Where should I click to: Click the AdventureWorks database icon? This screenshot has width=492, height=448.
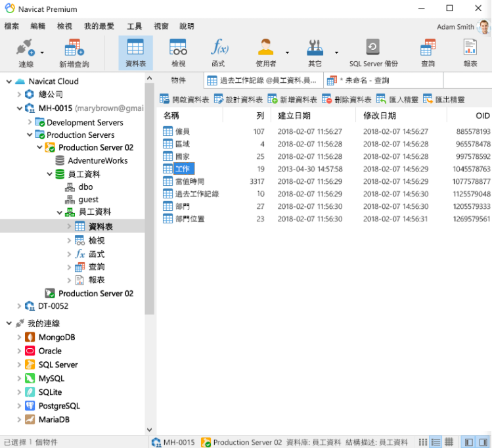[x=60, y=161]
